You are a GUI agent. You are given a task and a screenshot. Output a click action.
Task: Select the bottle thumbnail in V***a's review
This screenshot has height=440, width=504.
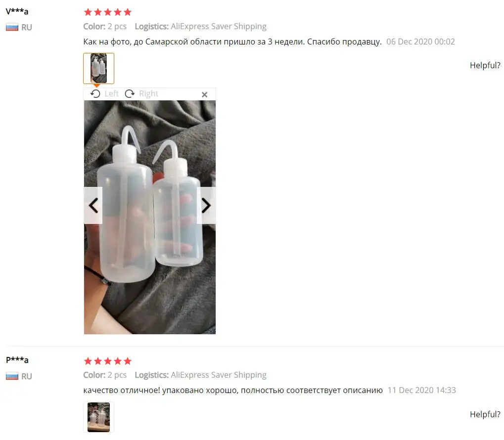[x=99, y=68]
